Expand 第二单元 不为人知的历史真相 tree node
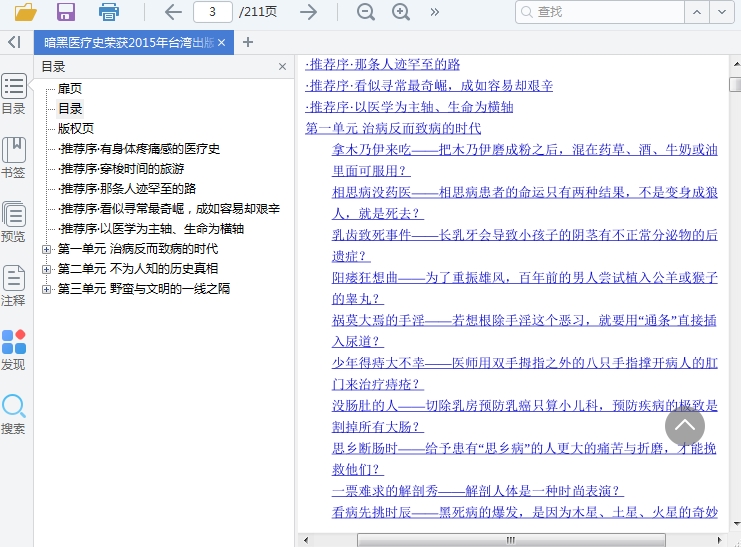The width and height of the screenshot is (741, 547). (46, 269)
